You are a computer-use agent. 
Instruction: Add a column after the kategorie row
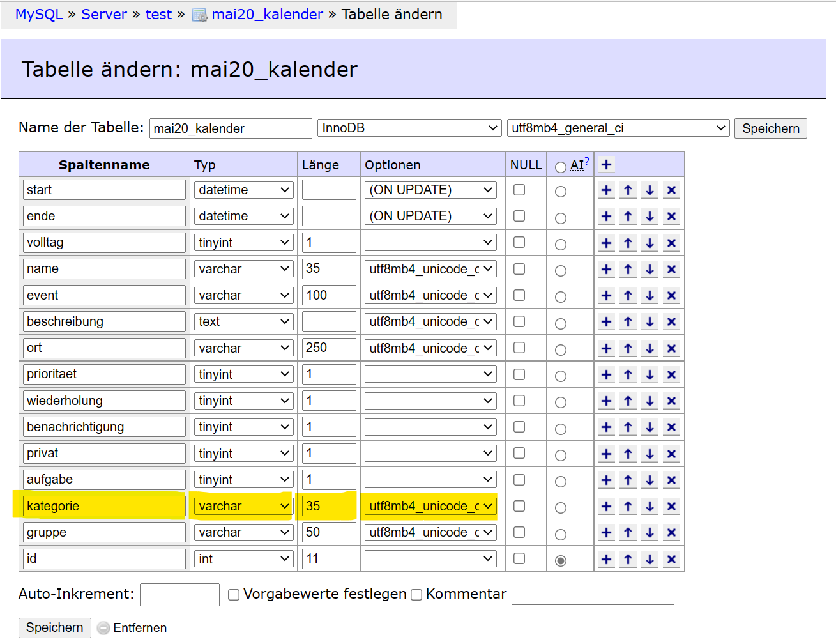[606, 507]
